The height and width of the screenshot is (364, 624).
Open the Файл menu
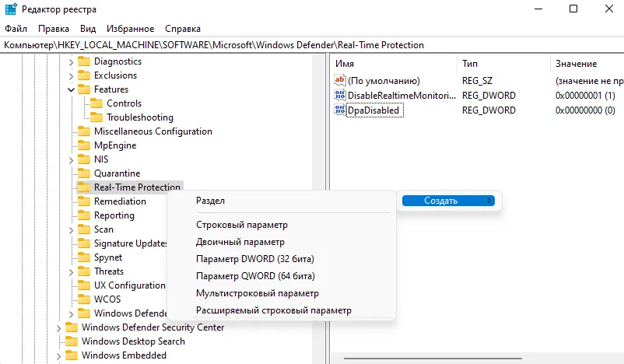tap(16, 29)
